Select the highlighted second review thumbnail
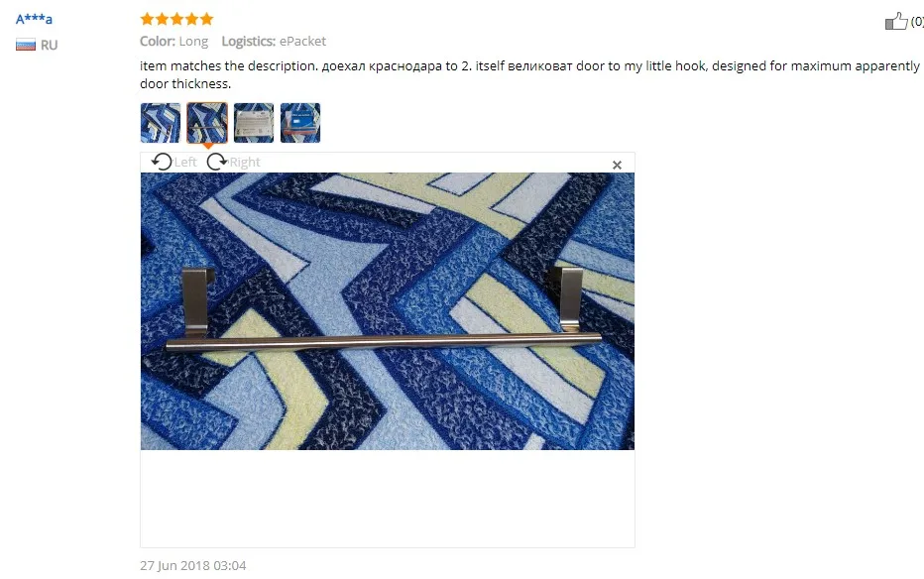924x579 pixels. coord(207,123)
